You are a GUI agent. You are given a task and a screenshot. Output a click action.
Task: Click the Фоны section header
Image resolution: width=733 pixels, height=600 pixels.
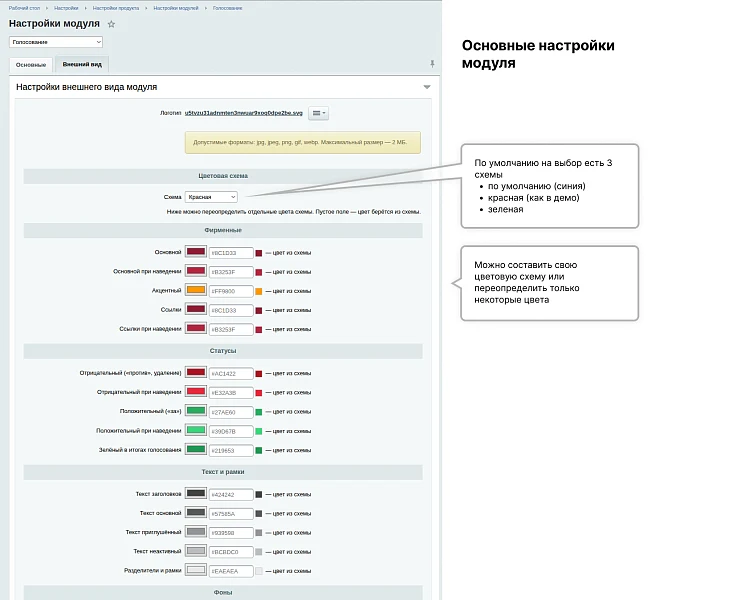tap(223, 593)
